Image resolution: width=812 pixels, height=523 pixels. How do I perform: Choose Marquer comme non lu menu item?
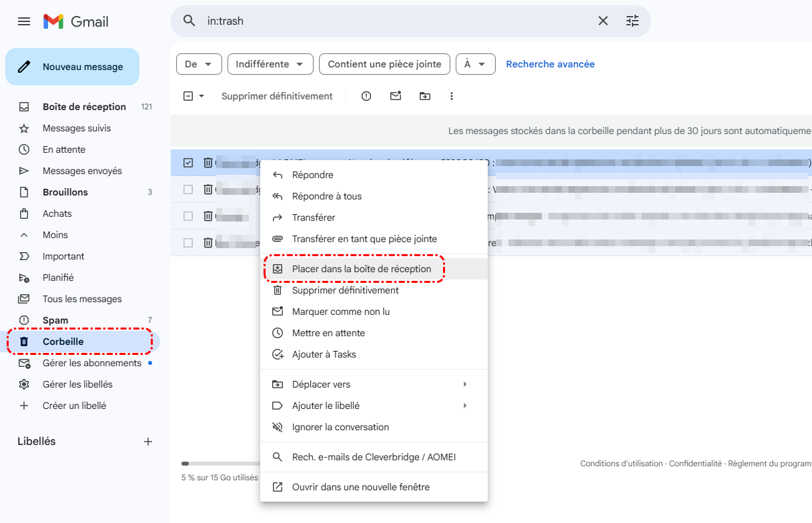(x=340, y=312)
